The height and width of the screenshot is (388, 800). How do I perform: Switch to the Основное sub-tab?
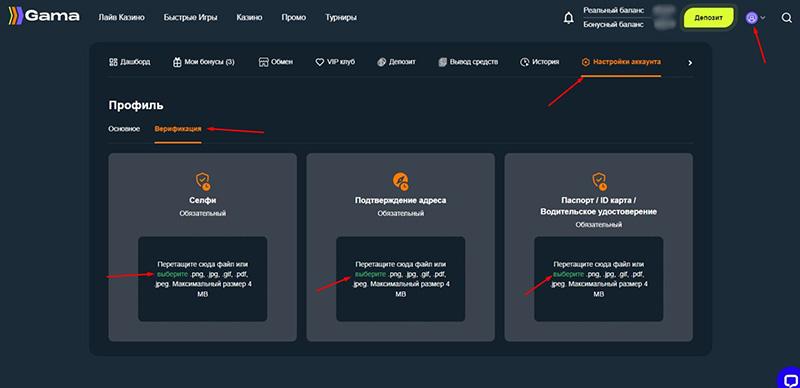pos(124,129)
